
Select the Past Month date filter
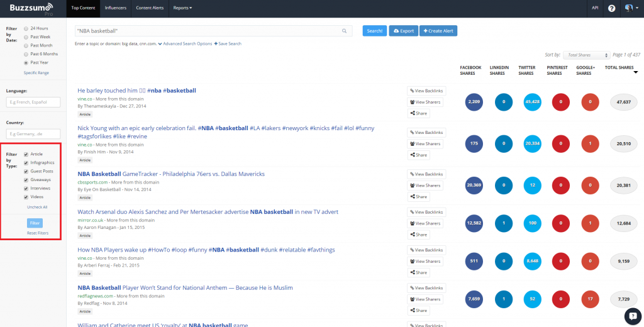(x=26, y=45)
